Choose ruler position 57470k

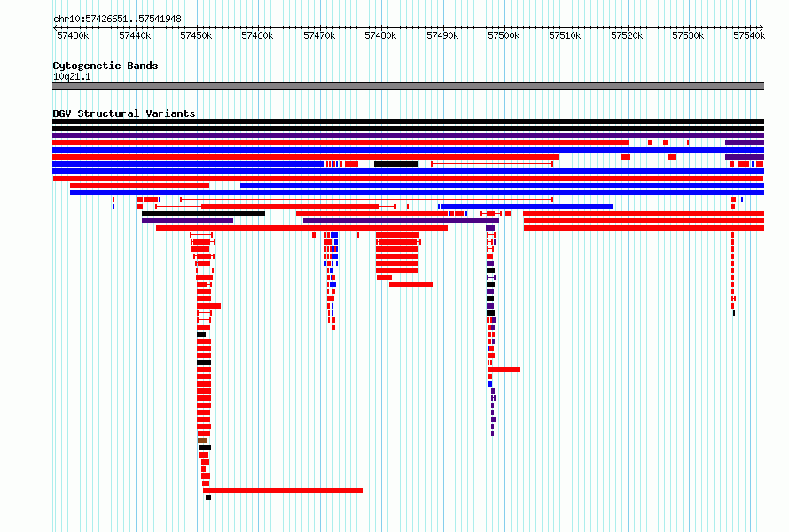319,35
